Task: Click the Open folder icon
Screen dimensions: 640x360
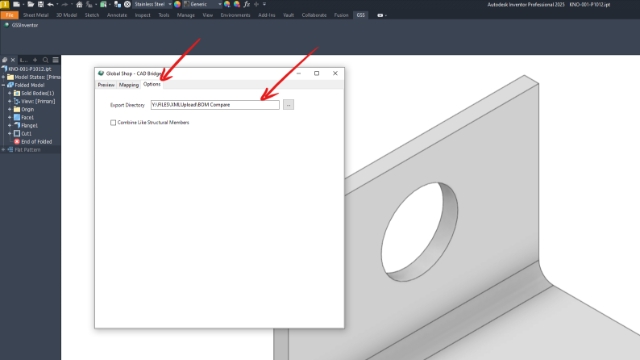Action: [x=31, y=4]
